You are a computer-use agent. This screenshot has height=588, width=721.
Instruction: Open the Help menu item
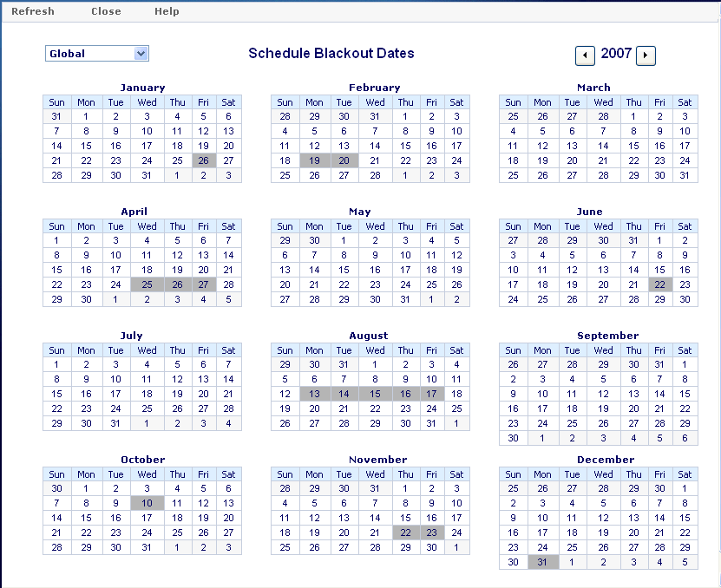pyautogui.click(x=167, y=11)
